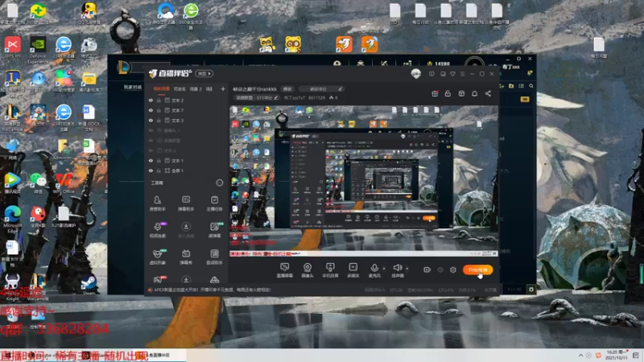644x362 pixels.
Task: Add 手机投屏 phone casting source
Action: 330,270
